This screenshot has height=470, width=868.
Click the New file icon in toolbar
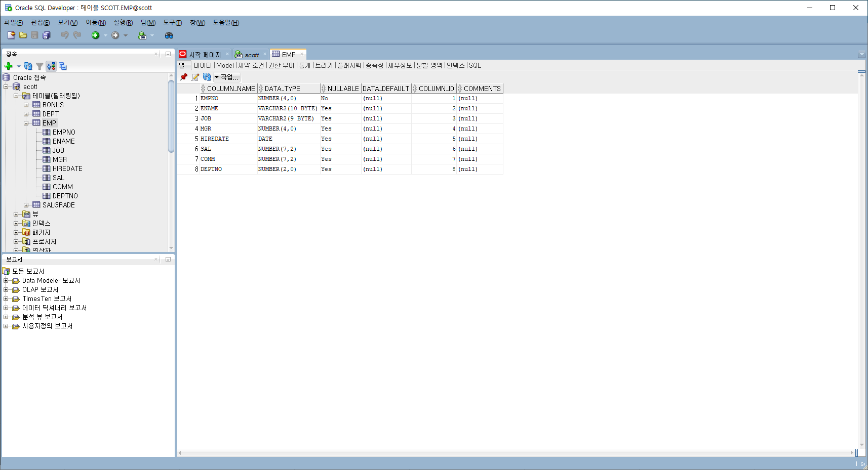click(x=11, y=35)
